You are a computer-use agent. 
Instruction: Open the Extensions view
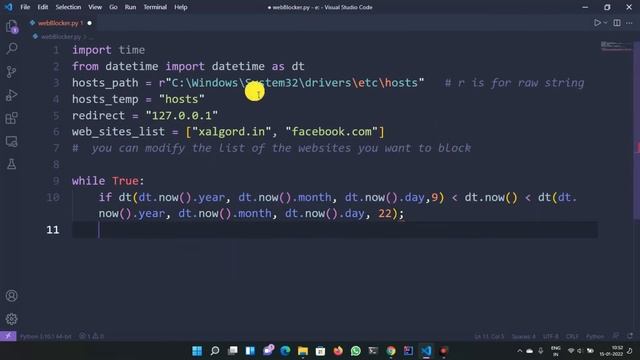coord(11,118)
